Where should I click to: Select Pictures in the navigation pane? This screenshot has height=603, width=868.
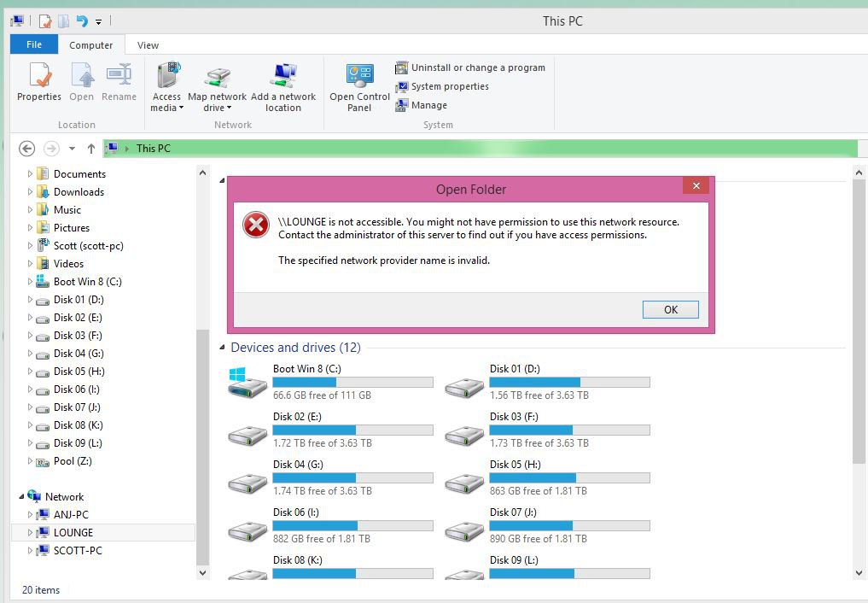tap(72, 227)
